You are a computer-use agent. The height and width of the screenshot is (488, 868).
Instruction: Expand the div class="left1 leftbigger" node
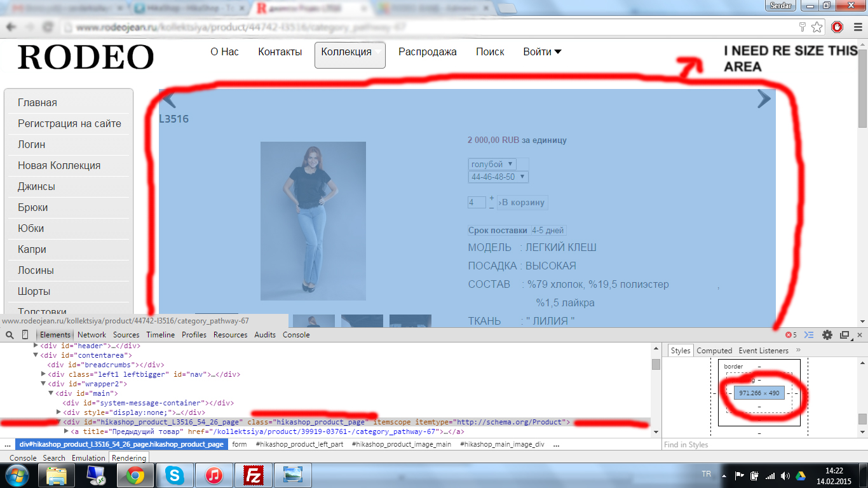pyautogui.click(x=44, y=374)
